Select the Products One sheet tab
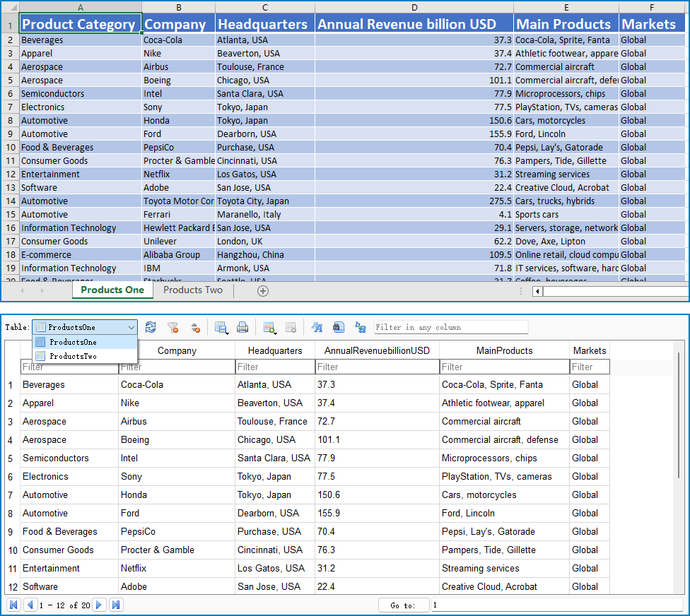 point(112,290)
